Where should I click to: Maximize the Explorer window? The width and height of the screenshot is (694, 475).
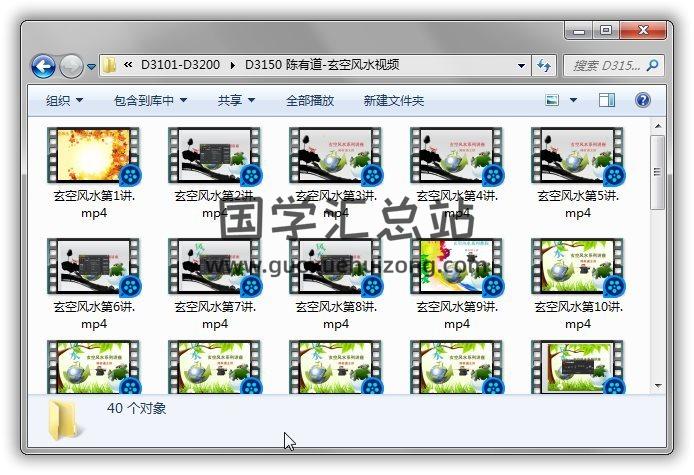(606, 31)
